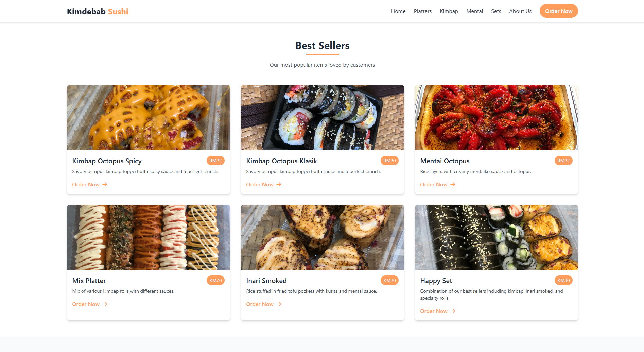Click the Kimdebab Sushi logo
The width and height of the screenshot is (644, 352).
coord(98,11)
